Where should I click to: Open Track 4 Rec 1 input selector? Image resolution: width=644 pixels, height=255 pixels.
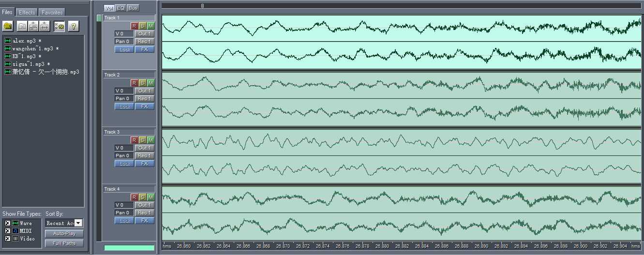[x=145, y=213]
